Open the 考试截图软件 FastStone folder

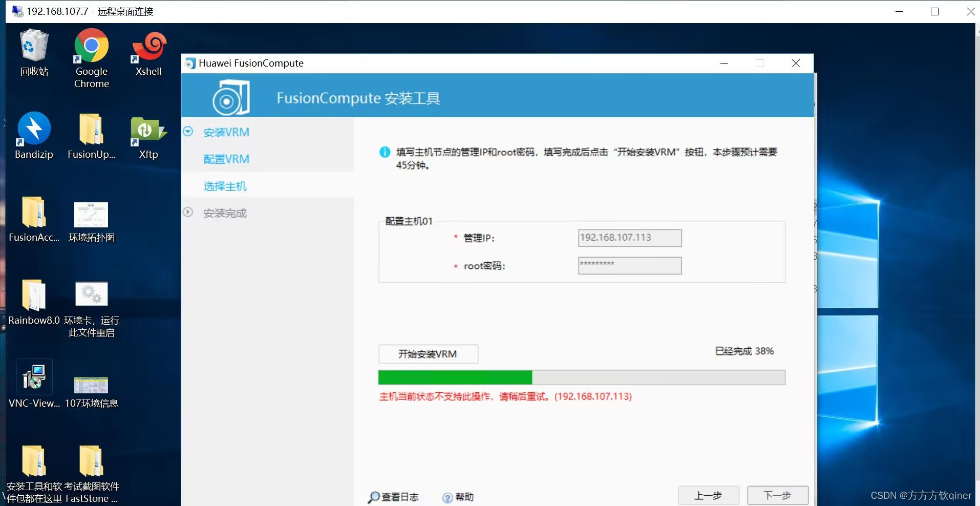92,474
